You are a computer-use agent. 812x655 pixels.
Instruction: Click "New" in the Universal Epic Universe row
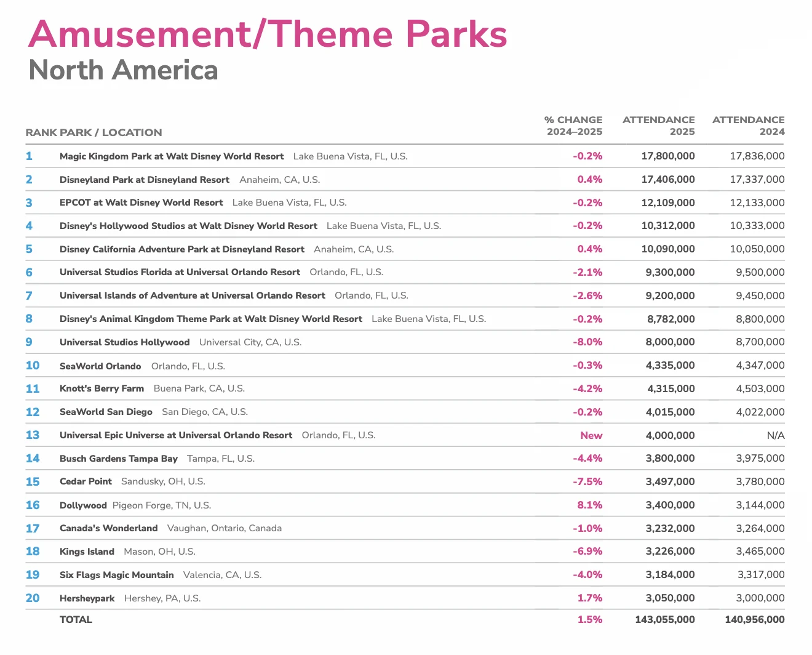(591, 435)
